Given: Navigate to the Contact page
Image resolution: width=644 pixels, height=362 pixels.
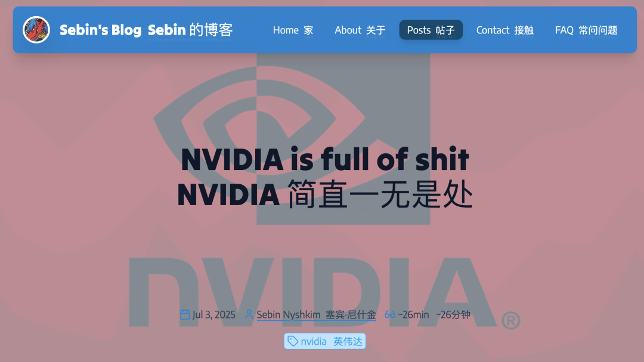Looking at the screenshot, I should click(x=505, y=30).
